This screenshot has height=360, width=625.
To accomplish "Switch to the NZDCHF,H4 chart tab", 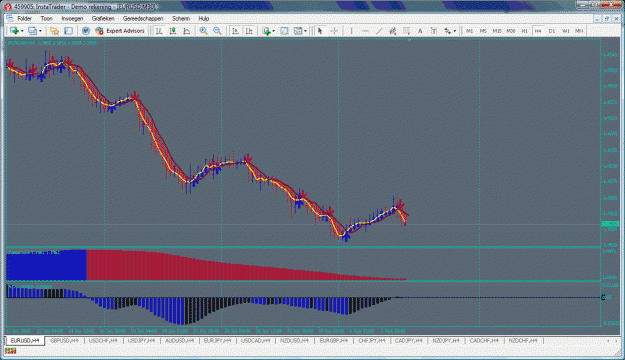I will [x=523, y=341].
